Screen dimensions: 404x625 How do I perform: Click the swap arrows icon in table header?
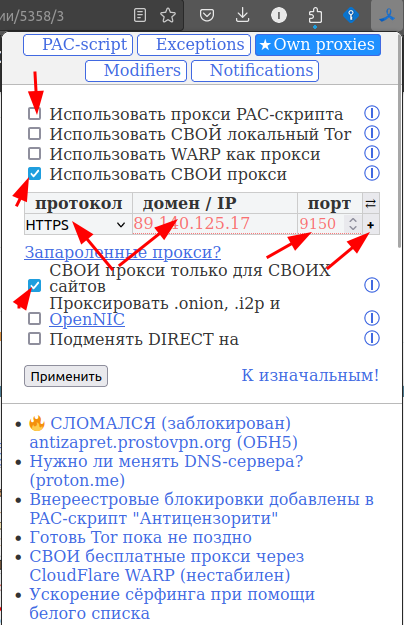click(371, 204)
